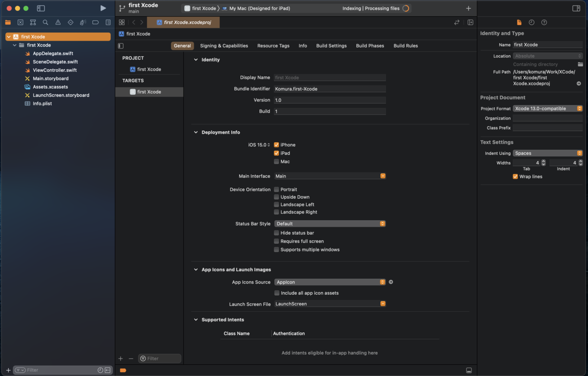Open ViewController.swift in the navigator
Screen dimensions: 588x376
[54, 70]
